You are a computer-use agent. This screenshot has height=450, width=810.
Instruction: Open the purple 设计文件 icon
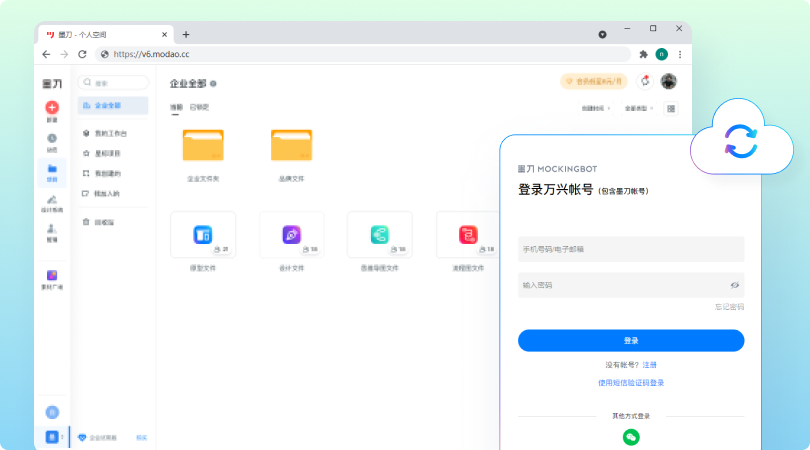click(x=291, y=235)
